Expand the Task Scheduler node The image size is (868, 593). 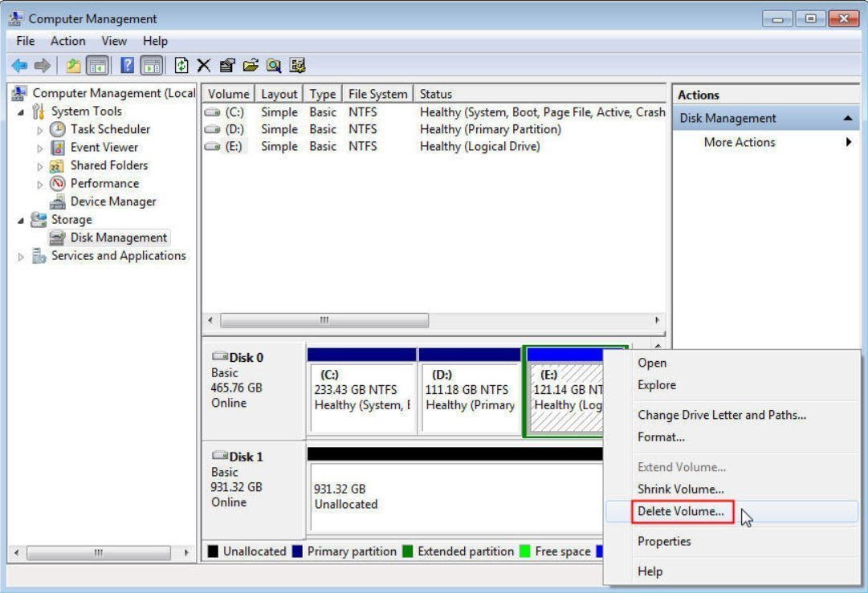click(x=40, y=131)
